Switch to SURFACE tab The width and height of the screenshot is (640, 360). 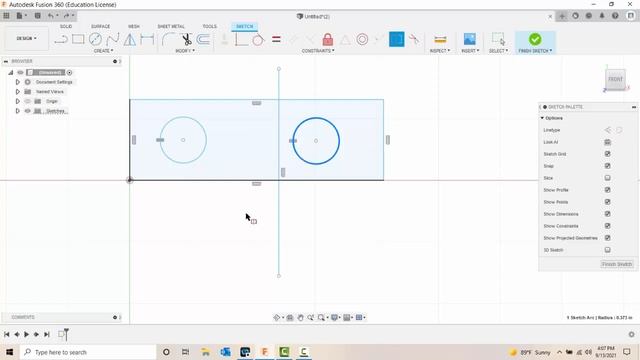click(100, 27)
